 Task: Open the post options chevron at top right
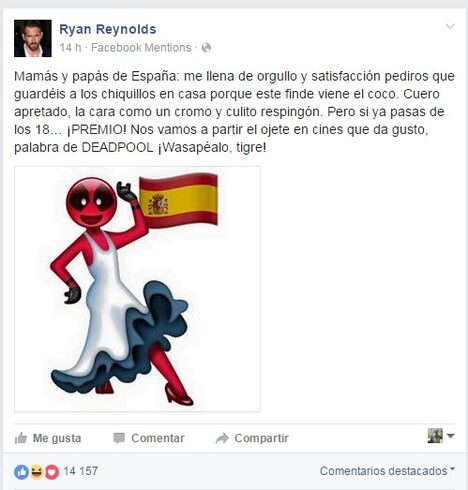pyautogui.click(x=450, y=27)
